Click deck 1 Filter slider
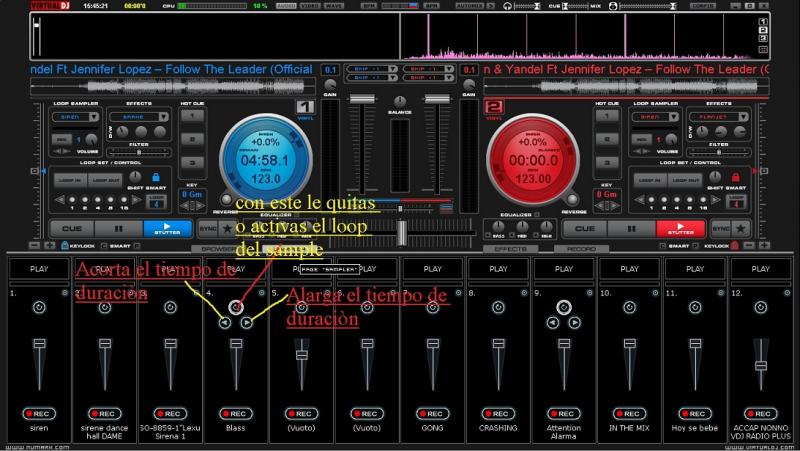Viewport: 800px width, 451px height. click(139, 152)
